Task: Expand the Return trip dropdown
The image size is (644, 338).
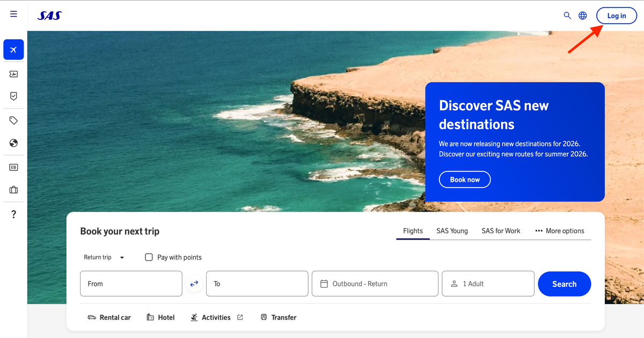Action: [x=104, y=257]
